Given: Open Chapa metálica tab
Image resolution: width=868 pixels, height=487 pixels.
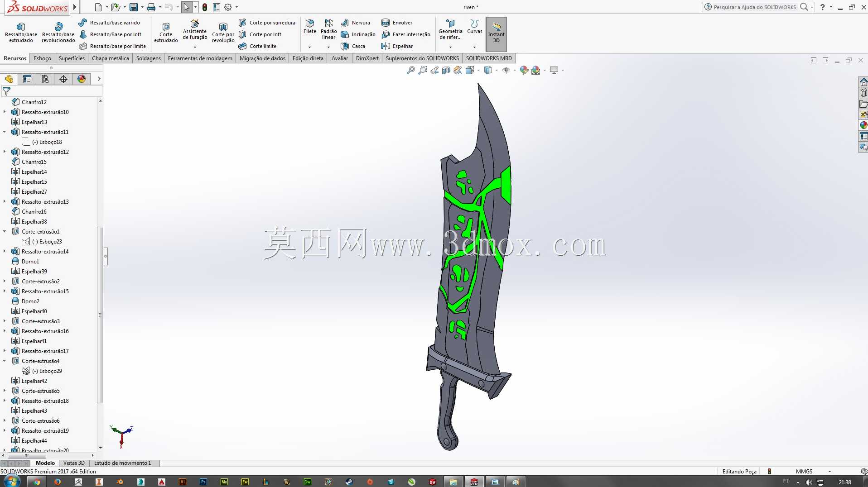Looking at the screenshot, I should (x=111, y=58).
